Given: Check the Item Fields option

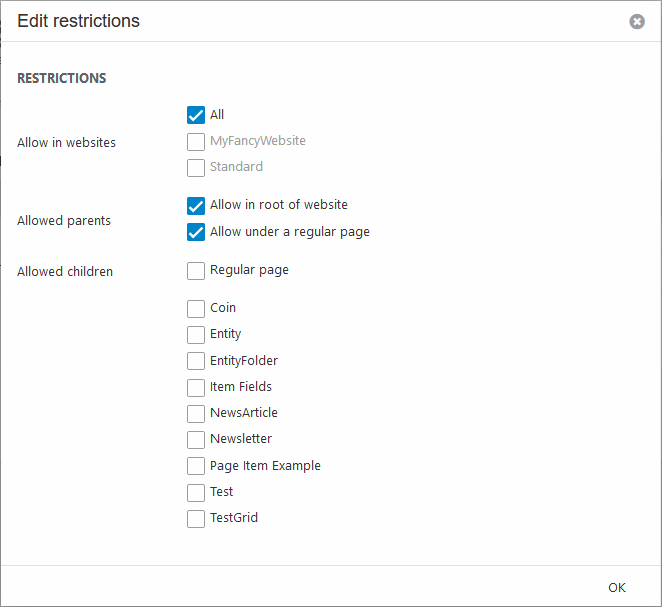Looking at the screenshot, I should (x=196, y=387).
